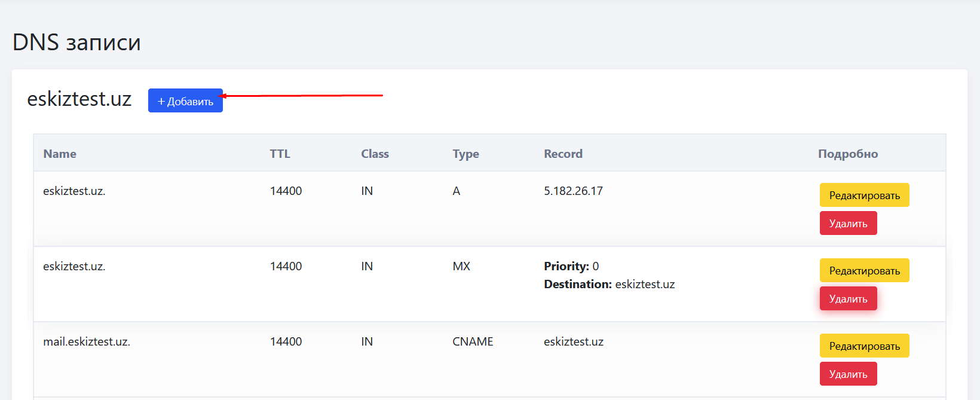Delete the A record 5.182.26.17
980x400 pixels.
[847, 224]
